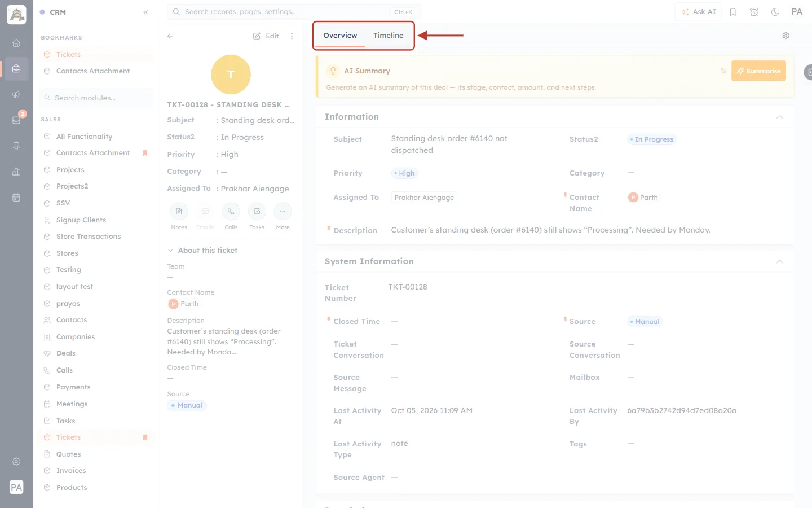Open the Store Transactions module
The height and width of the screenshot is (508, 812).
tap(89, 237)
